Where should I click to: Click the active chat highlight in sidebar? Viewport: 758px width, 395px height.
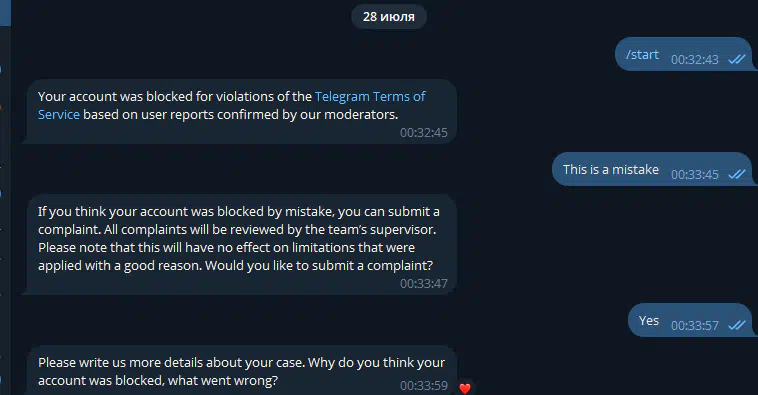(5, 13)
